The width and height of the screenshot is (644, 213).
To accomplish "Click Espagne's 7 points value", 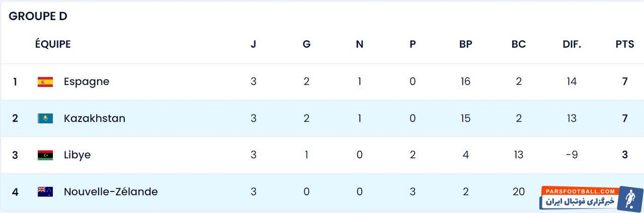I will pyautogui.click(x=624, y=81).
